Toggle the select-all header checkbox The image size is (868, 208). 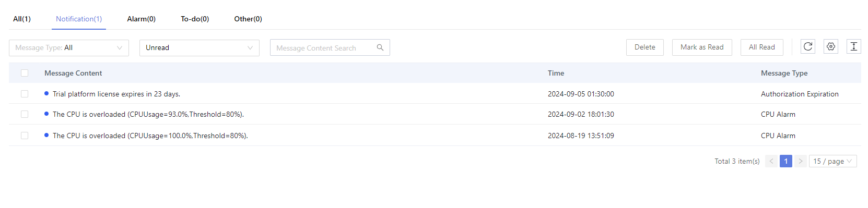[x=25, y=73]
